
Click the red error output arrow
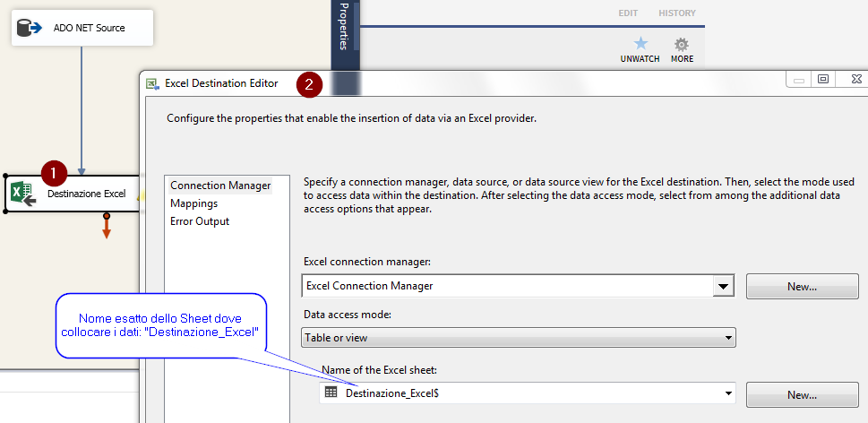click(x=107, y=226)
